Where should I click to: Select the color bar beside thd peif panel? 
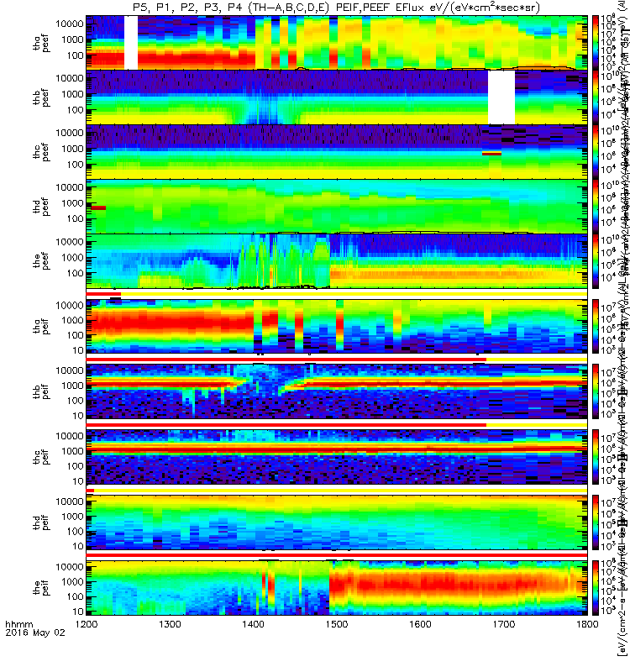596,522
